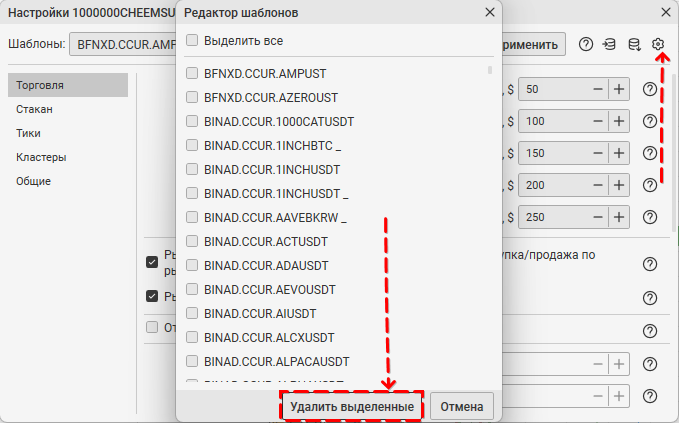Check the BINAD.CCUR.AEVOUSDT template
Viewport: 679px width, 423px height.
[x=192, y=289]
